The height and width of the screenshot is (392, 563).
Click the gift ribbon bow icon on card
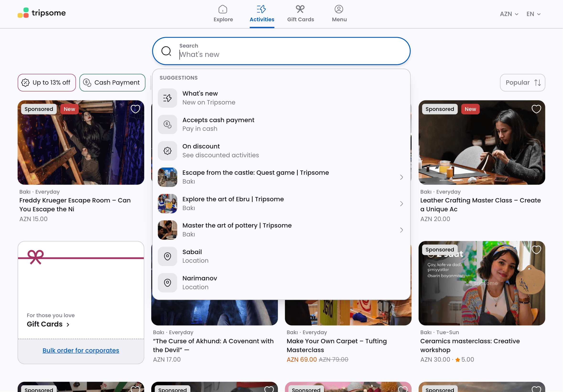click(36, 257)
